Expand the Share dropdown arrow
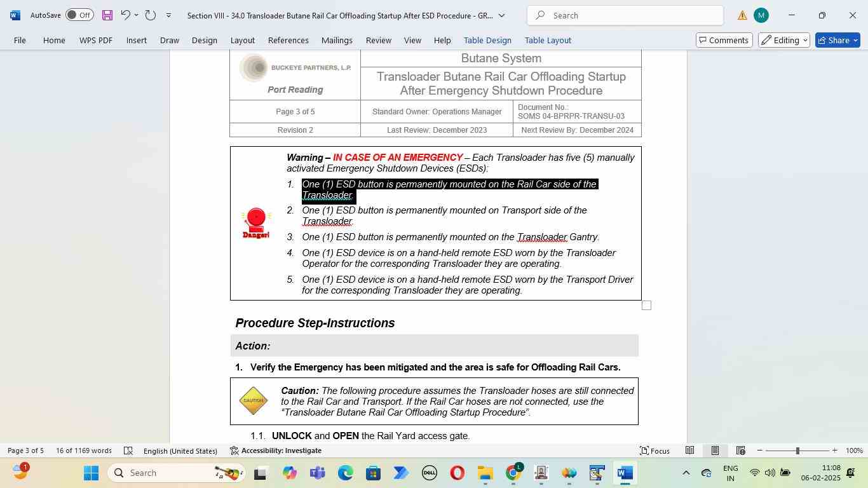This screenshot has height=488, width=868. pyautogui.click(x=855, y=40)
